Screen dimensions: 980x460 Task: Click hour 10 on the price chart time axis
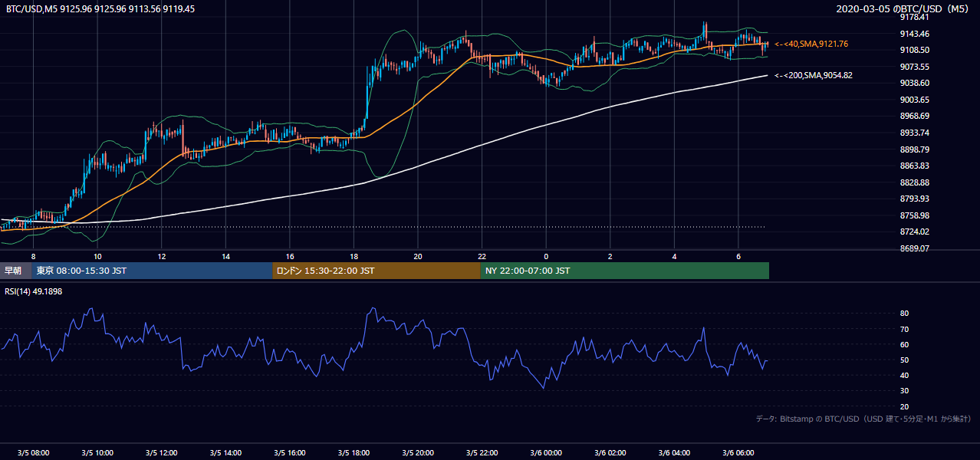pyautogui.click(x=97, y=256)
